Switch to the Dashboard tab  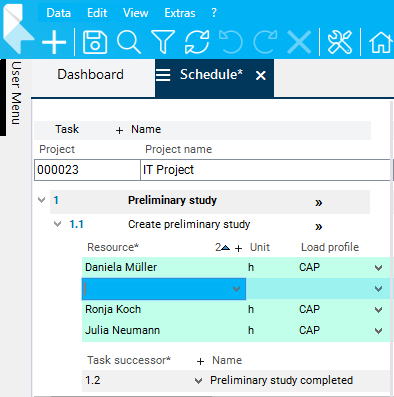(90, 74)
